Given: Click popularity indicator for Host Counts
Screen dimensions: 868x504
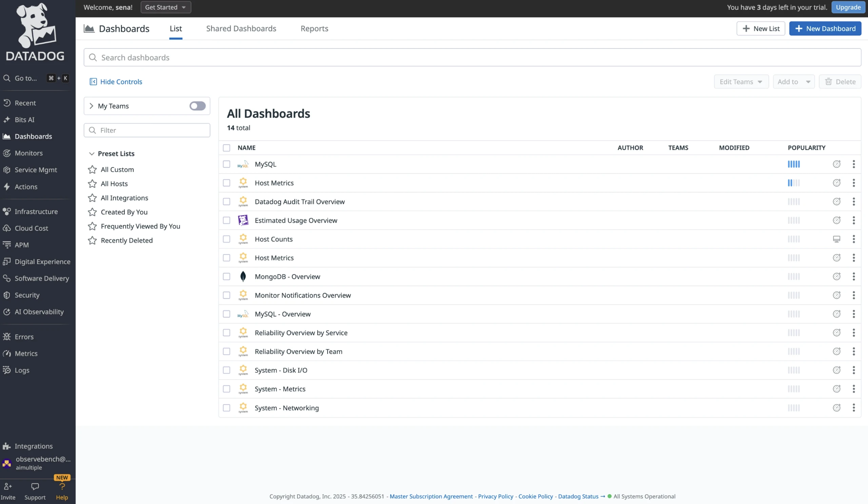Looking at the screenshot, I should 794,239.
